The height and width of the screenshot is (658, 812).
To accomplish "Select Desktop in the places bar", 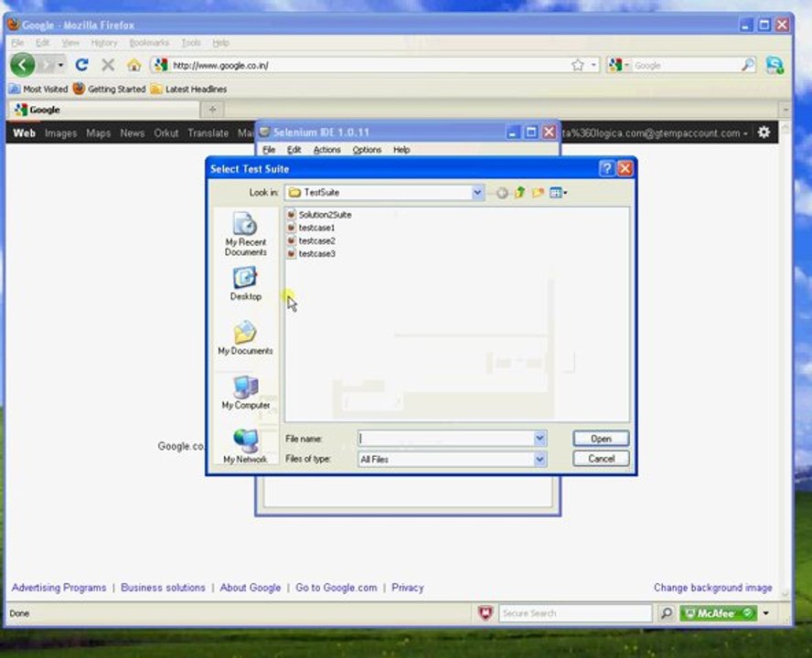I will point(245,283).
